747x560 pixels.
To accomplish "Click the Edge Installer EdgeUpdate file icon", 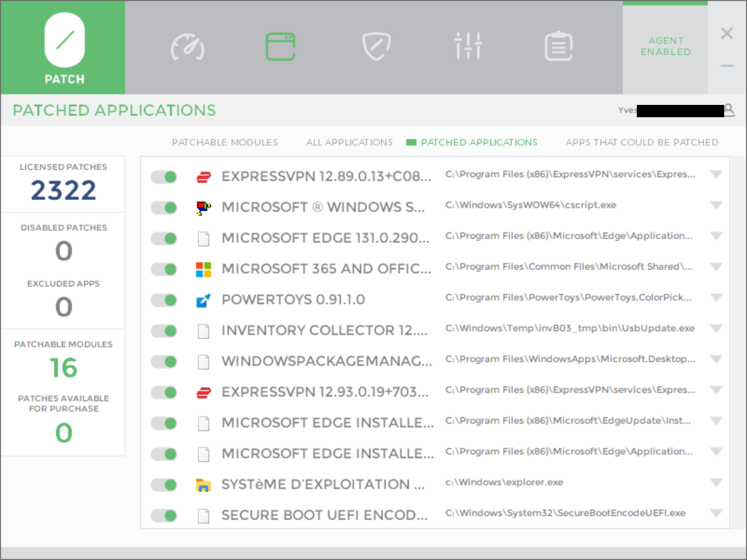I will [204, 423].
